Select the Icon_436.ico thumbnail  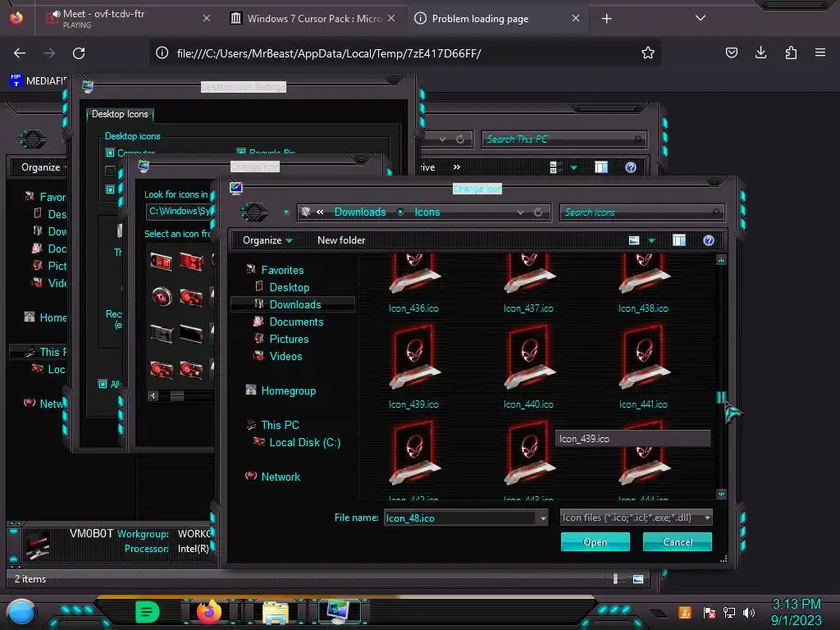click(x=414, y=274)
